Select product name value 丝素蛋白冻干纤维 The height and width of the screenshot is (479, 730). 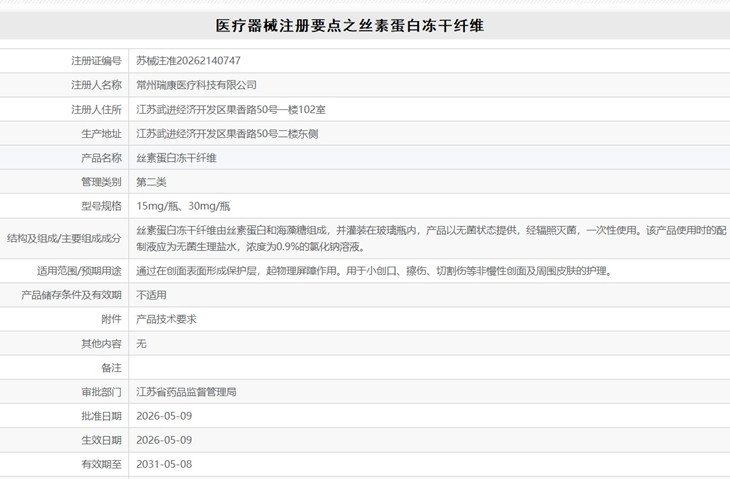click(x=176, y=158)
